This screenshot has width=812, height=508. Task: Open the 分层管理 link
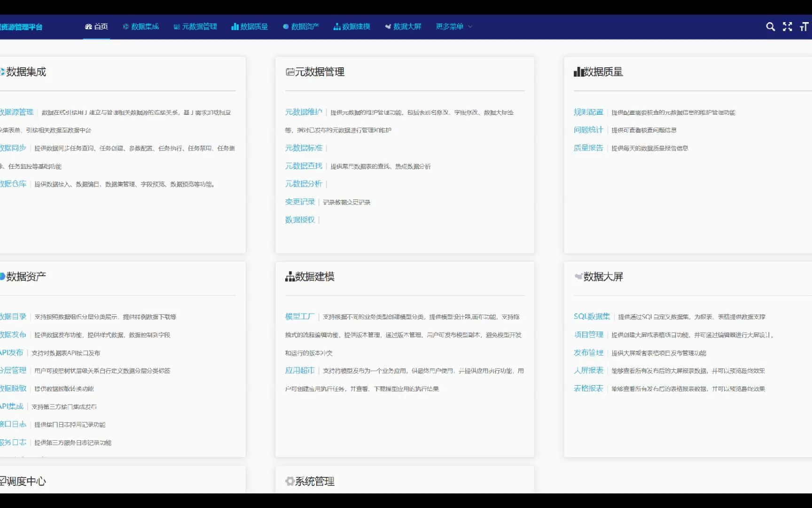[x=13, y=371]
